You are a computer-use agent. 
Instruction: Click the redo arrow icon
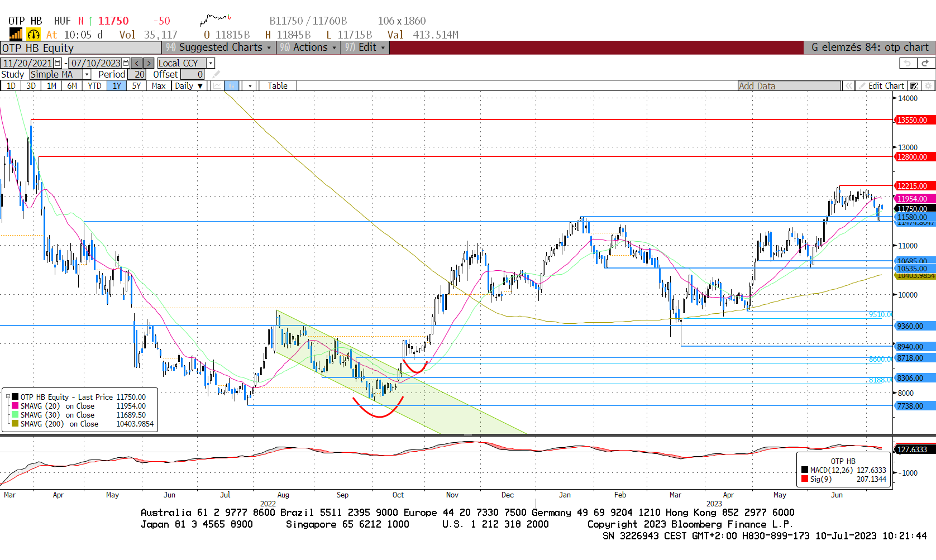coord(925,63)
